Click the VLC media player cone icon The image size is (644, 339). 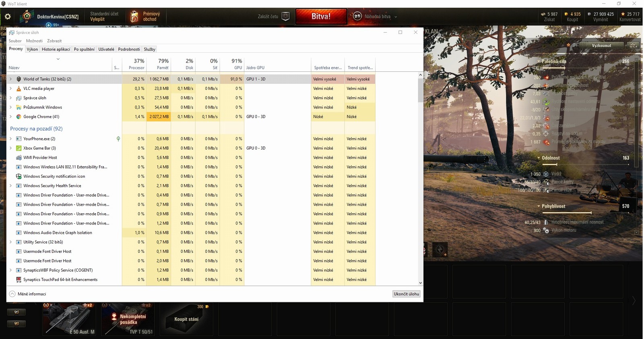click(x=19, y=89)
